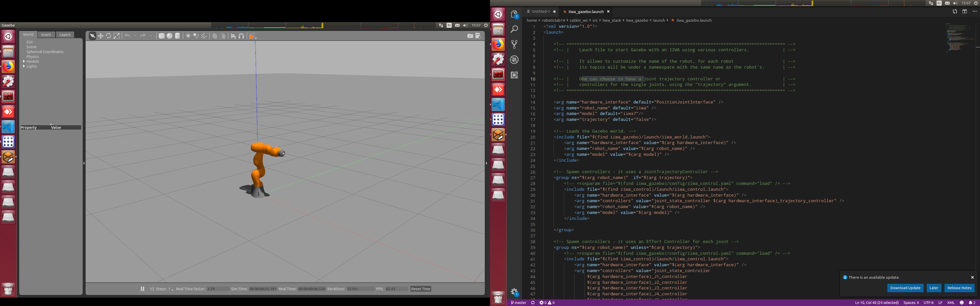Viewport: 980px width, 306px height.
Task: Click the Reset Time button
Action: [421, 289]
